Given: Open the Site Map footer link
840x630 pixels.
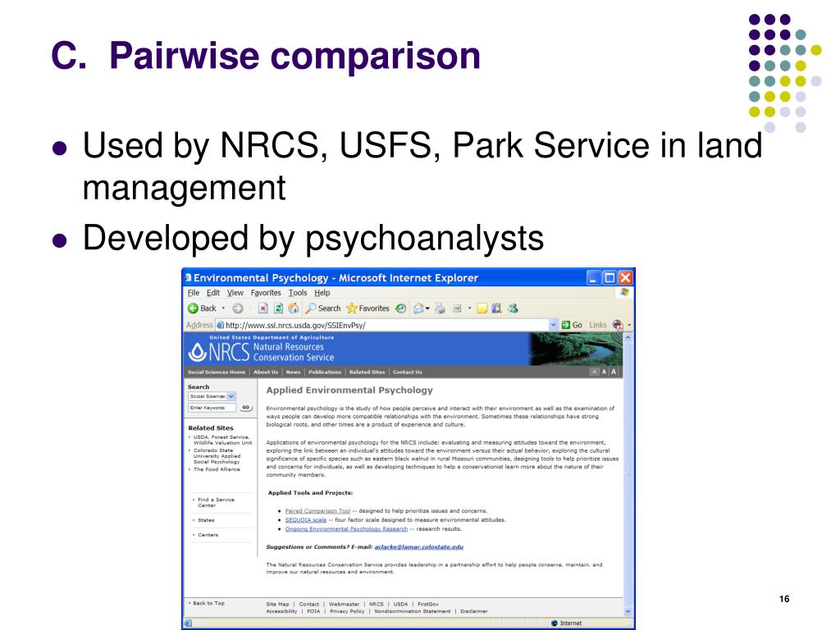Looking at the screenshot, I should tap(277, 605).
